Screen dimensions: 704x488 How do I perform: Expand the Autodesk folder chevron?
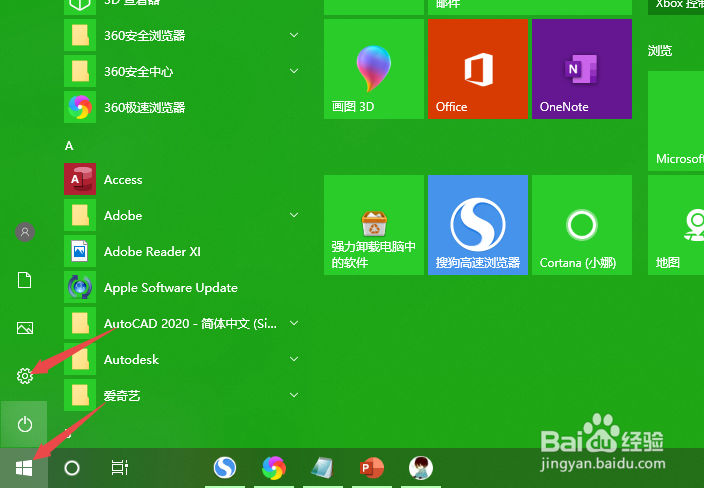point(294,359)
